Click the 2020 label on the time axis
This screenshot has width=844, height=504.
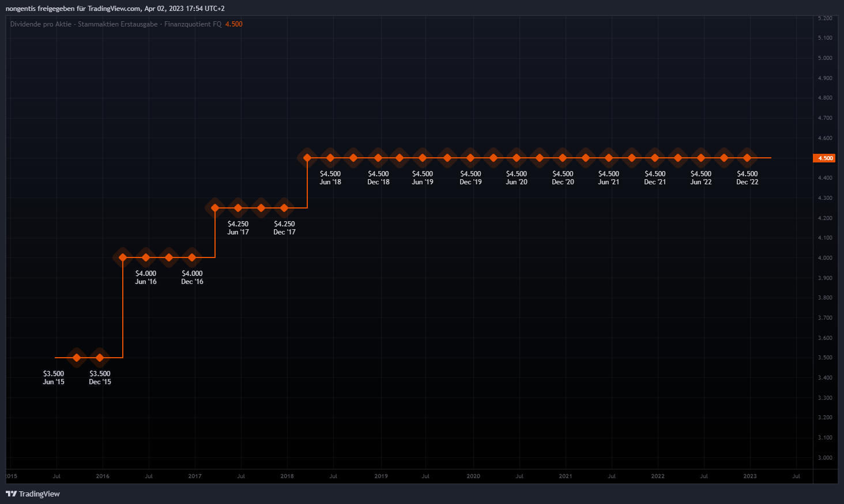(473, 476)
